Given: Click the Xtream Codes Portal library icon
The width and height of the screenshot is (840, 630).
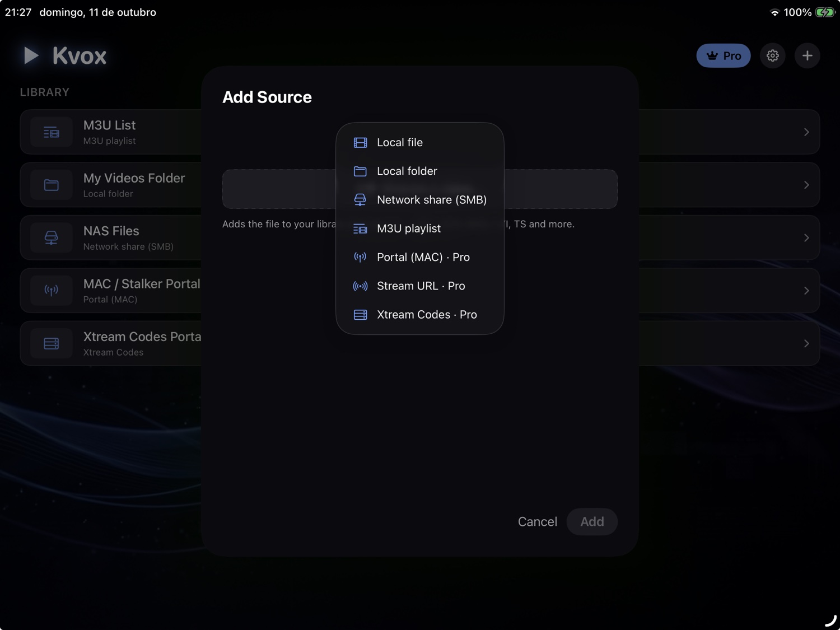Looking at the screenshot, I should [52, 343].
